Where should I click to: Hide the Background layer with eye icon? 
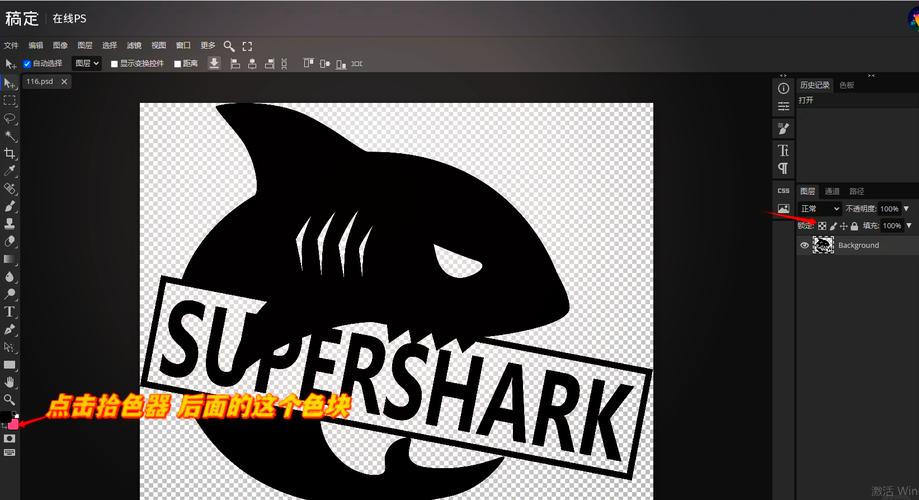805,246
